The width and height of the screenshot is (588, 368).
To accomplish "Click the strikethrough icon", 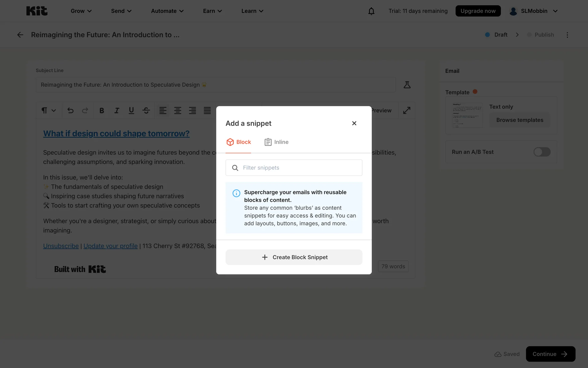I will [146, 110].
